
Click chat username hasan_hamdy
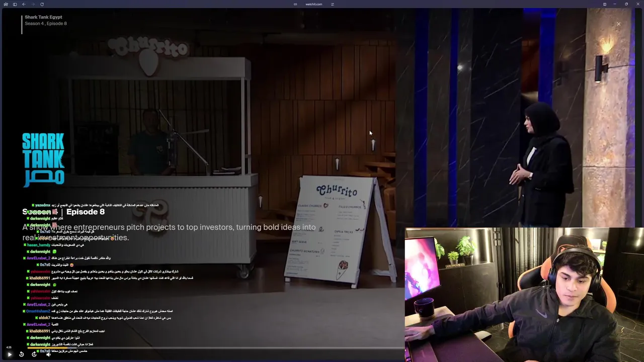click(39, 245)
